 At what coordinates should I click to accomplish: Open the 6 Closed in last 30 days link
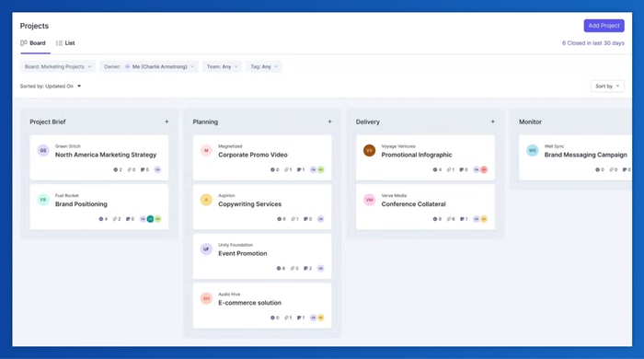tap(593, 43)
